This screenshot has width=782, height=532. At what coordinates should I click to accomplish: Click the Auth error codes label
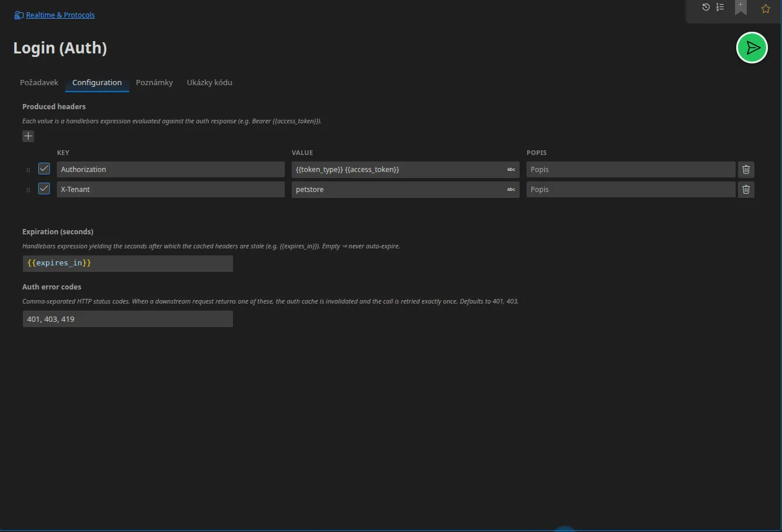[52, 287]
